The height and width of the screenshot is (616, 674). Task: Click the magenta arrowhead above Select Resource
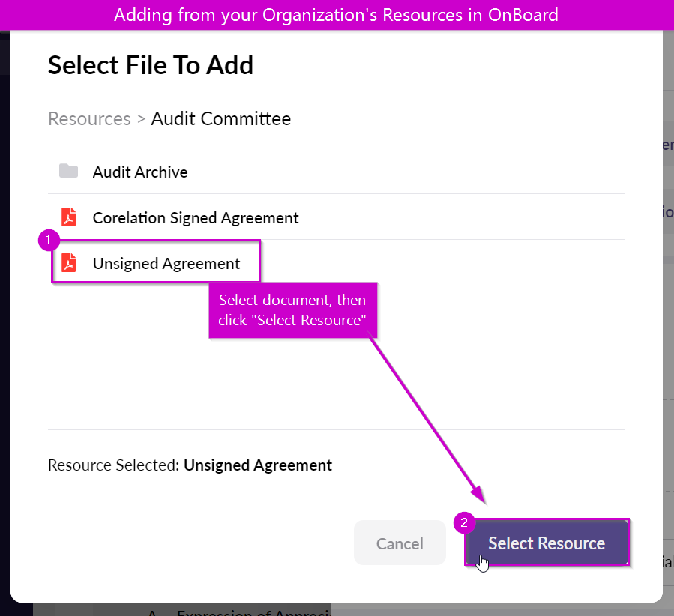[479, 495]
